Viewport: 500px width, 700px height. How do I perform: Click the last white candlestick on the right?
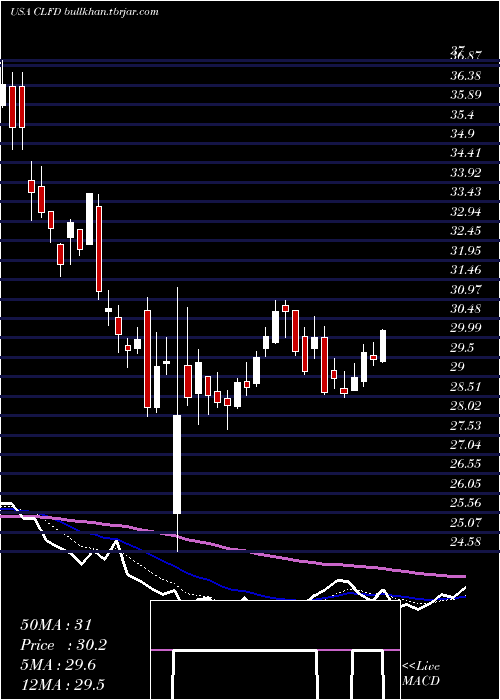(x=383, y=346)
